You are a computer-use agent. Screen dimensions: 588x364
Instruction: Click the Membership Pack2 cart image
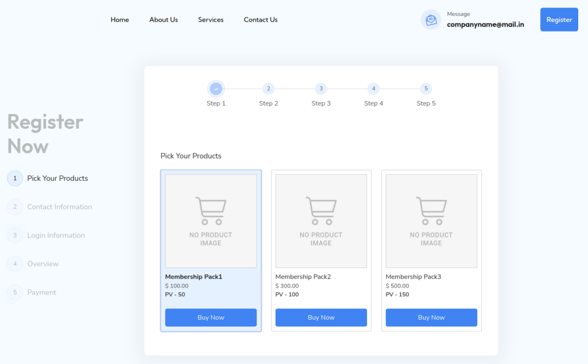coord(321,221)
